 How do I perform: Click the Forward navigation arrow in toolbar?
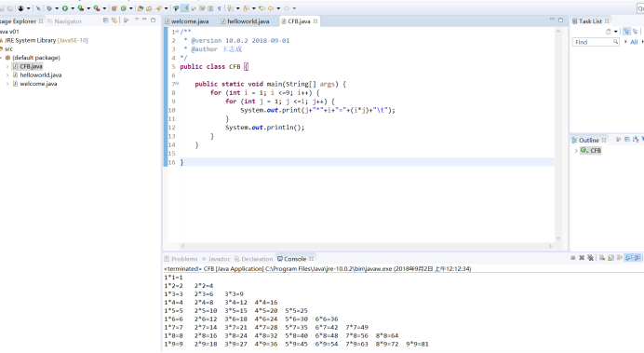pyautogui.click(x=287, y=8)
